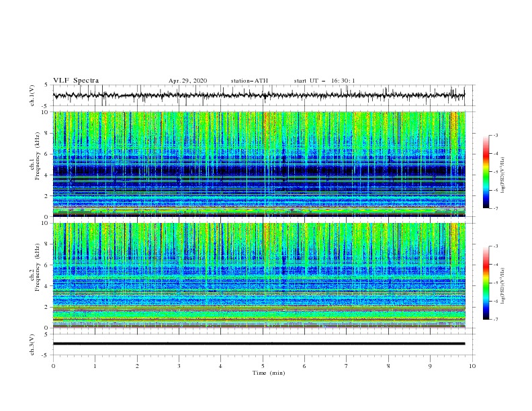Click the ch.2 color bar "-3" tick
This screenshot has width=532, height=411.
[x=495, y=246]
